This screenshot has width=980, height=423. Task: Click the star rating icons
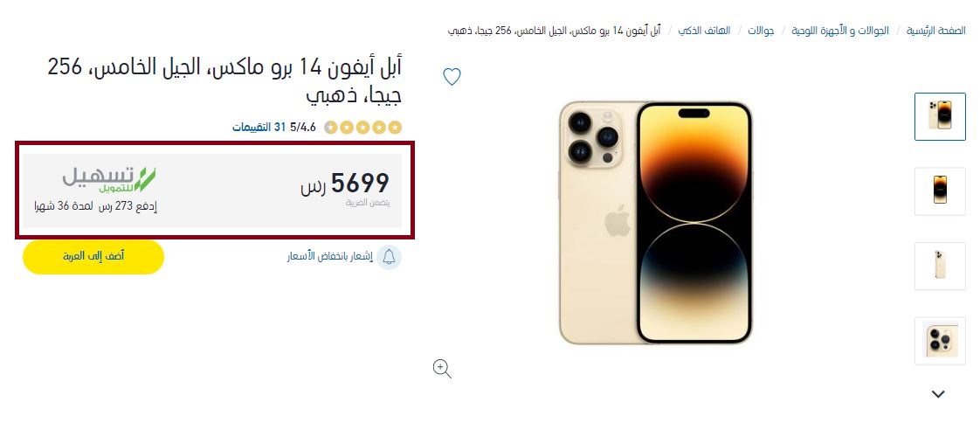coord(362,128)
